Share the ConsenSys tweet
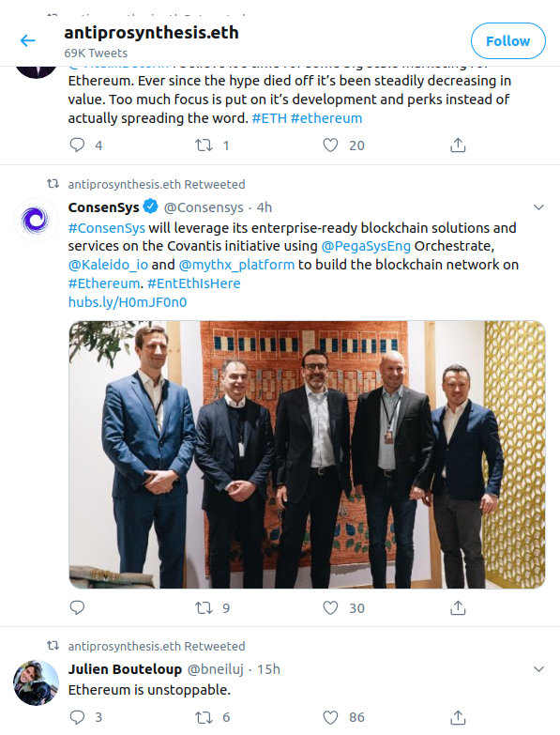The height and width of the screenshot is (735, 560). (458, 608)
